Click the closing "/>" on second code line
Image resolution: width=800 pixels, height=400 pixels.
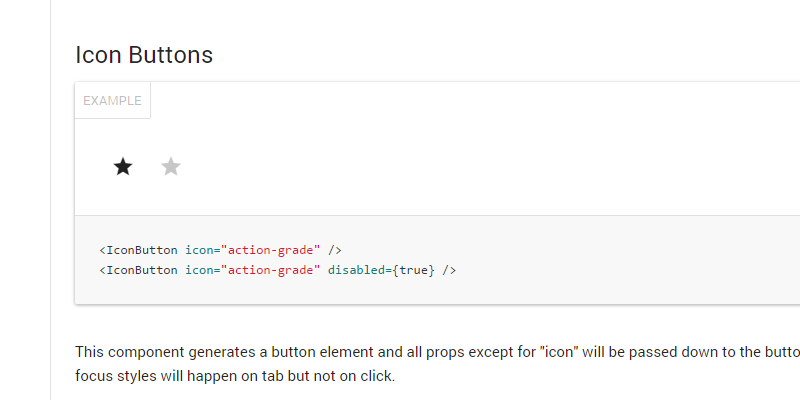pos(449,270)
